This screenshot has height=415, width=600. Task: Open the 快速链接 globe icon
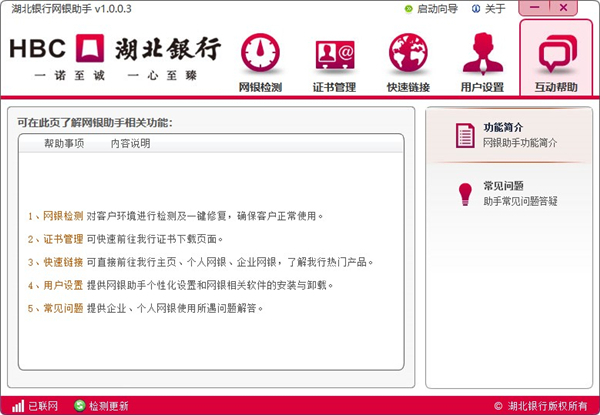pyautogui.click(x=408, y=53)
